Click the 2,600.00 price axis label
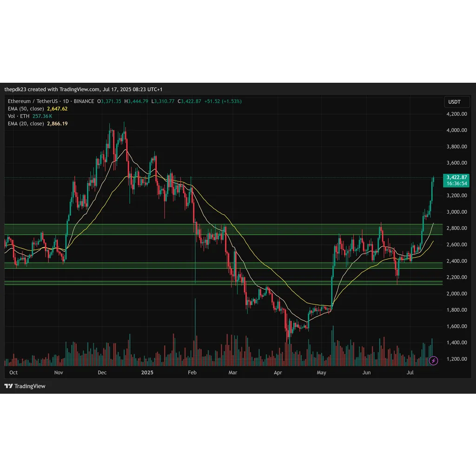Image resolution: width=476 pixels, height=476 pixels. click(456, 245)
